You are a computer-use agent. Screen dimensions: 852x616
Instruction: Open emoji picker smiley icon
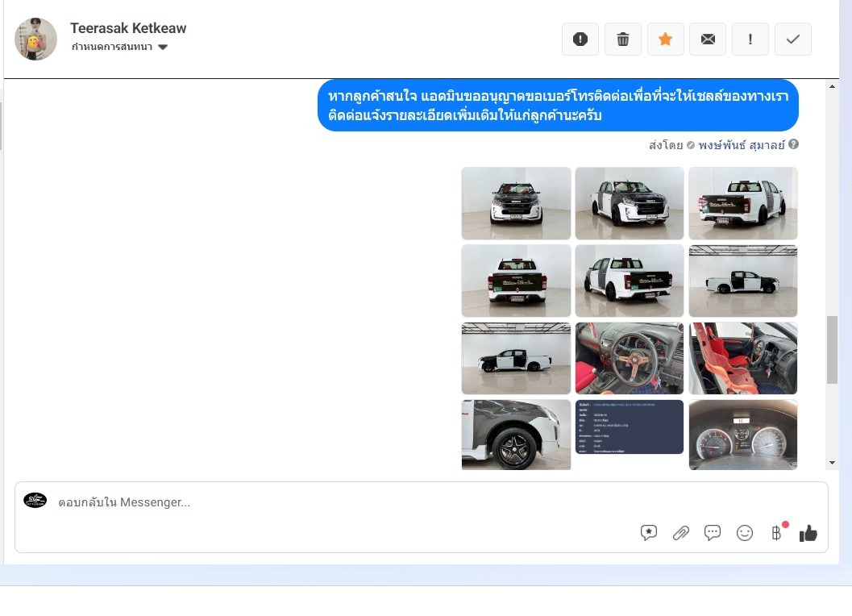pyautogui.click(x=745, y=533)
